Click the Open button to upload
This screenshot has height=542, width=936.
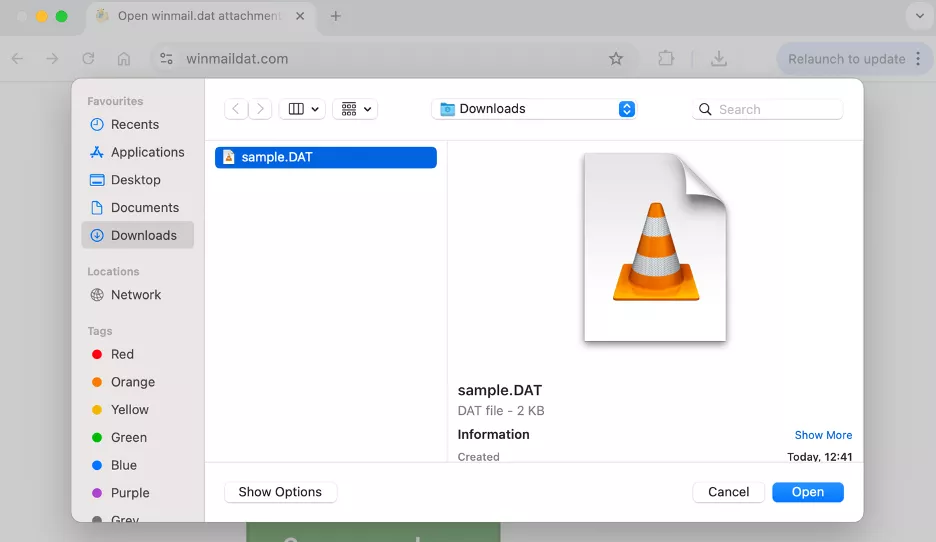point(807,492)
